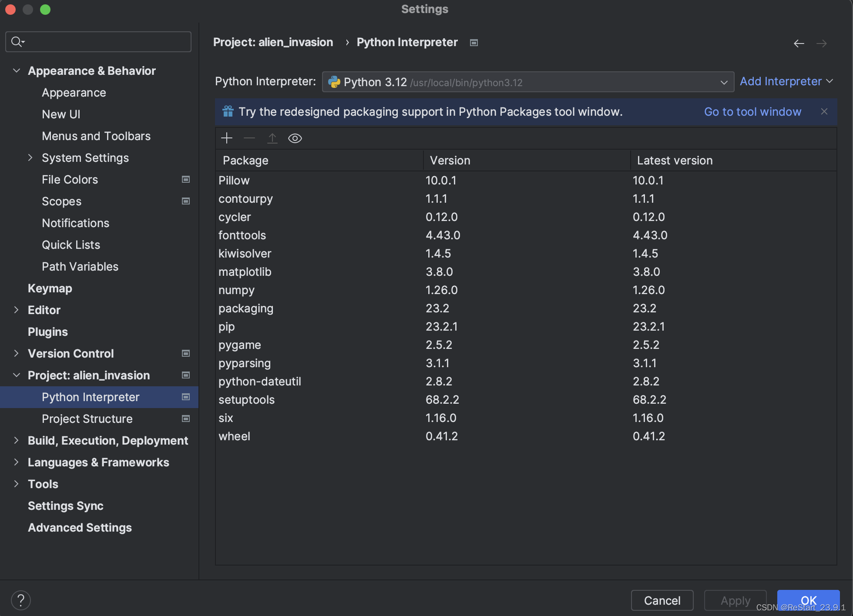The height and width of the screenshot is (616, 853).
Task: Click the Cancel button
Action: [x=662, y=600]
